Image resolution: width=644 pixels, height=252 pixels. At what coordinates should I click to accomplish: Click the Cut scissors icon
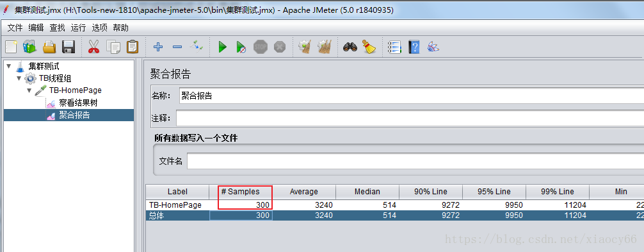94,47
